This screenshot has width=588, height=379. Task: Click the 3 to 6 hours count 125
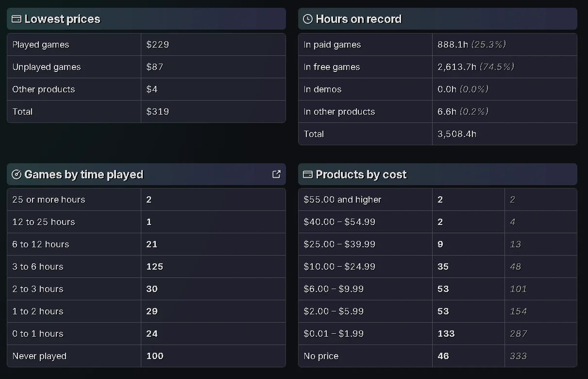[154, 267]
